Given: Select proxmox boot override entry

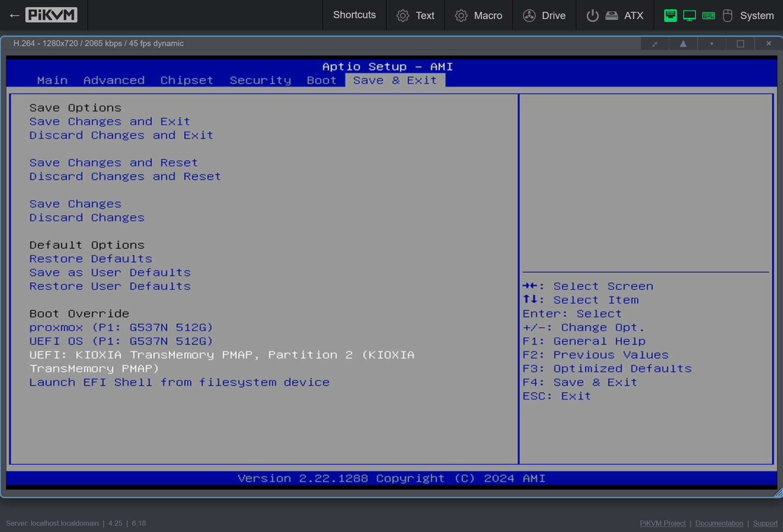Looking at the screenshot, I should coord(121,328).
